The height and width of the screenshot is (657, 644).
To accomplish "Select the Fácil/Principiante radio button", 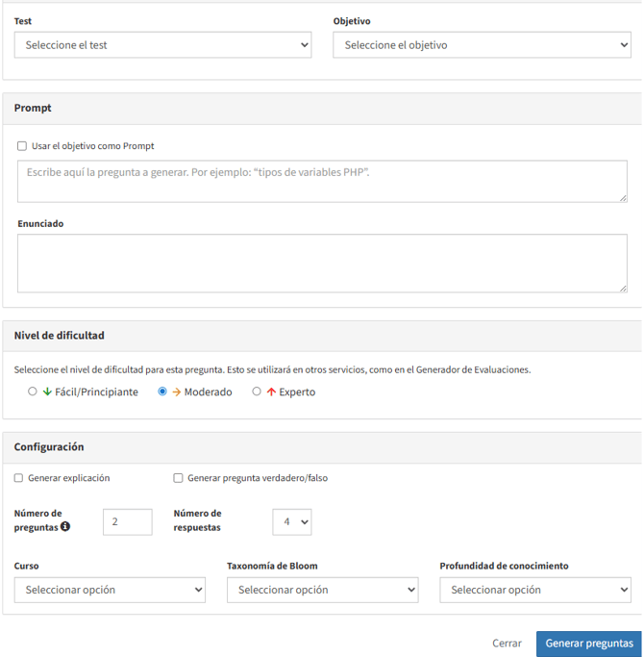I will point(33,392).
